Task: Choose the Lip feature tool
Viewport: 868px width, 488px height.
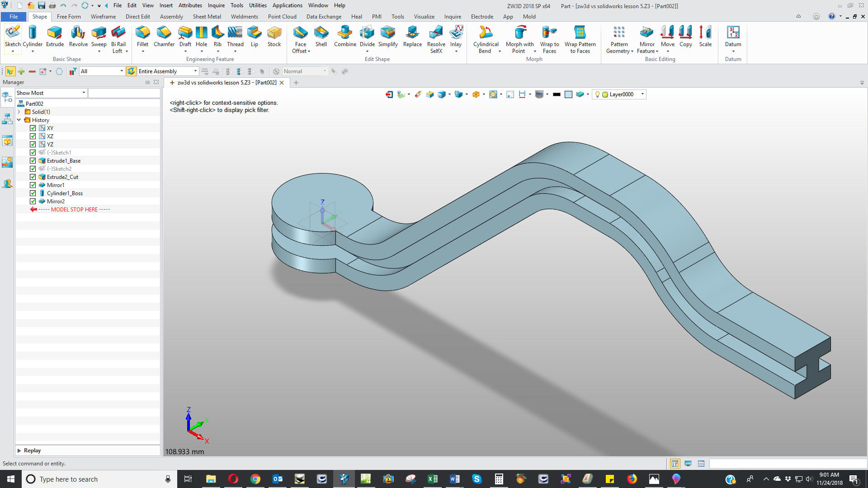Action: point(255,36)
